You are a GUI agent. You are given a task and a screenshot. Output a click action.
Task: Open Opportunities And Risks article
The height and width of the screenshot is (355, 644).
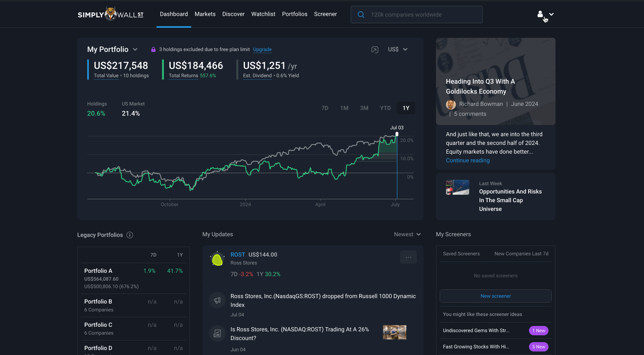coord(510,200)
